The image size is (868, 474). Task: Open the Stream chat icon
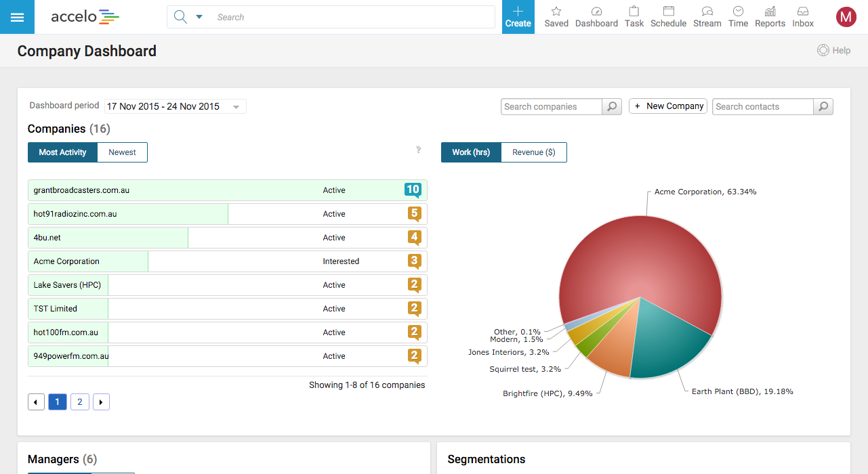(707, 12)
